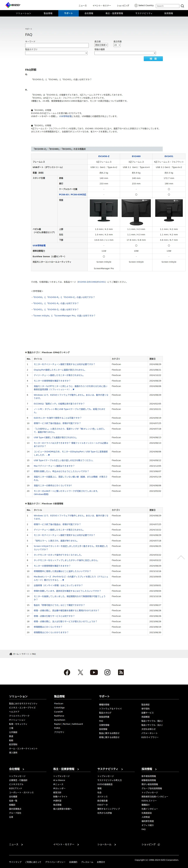Viewport: 188px width, 868px height.
Task: Click arrow beside footer 採用情報 heading
Action: point(156,769)
